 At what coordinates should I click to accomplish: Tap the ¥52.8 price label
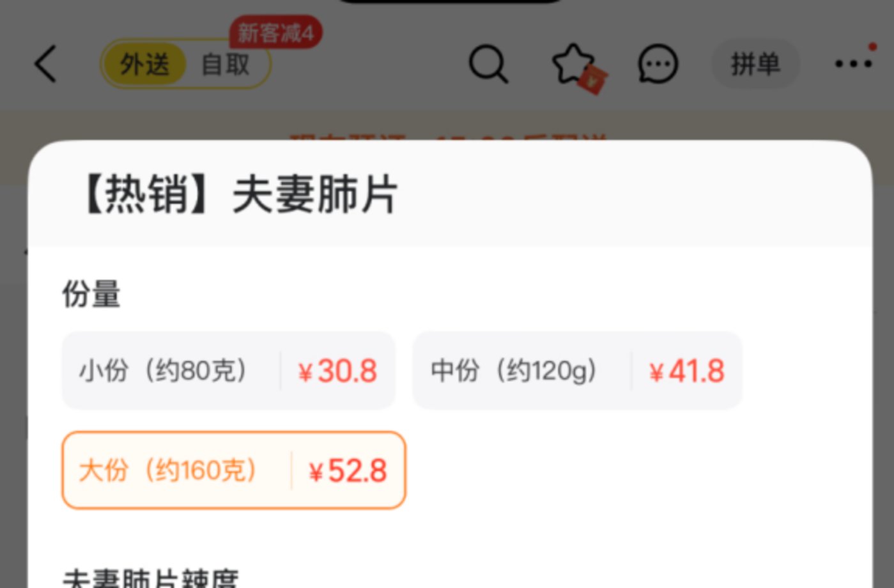[348, 472]
